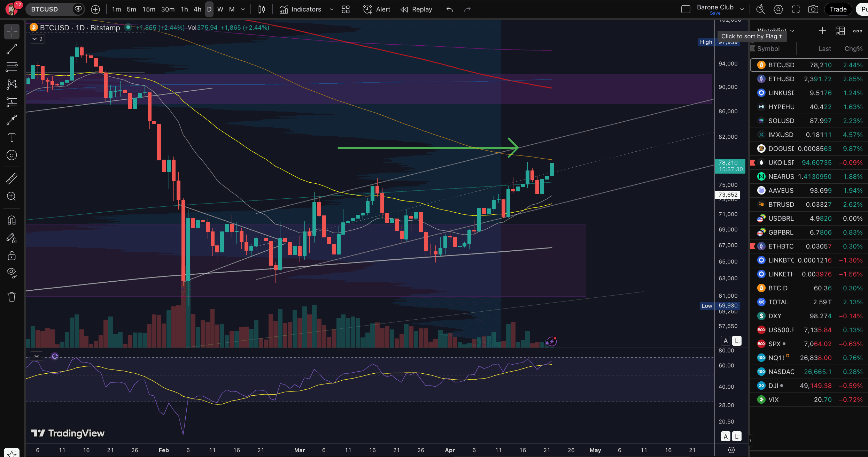Screen dimensions: 868x457
Task: Toggle log scale L on the RSI pane
Action: 737,436
